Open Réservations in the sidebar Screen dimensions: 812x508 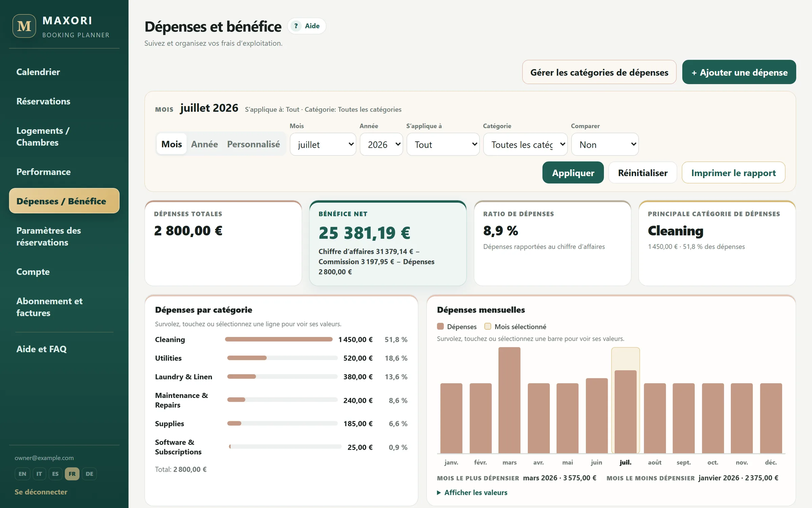click(x=64, y=101)
